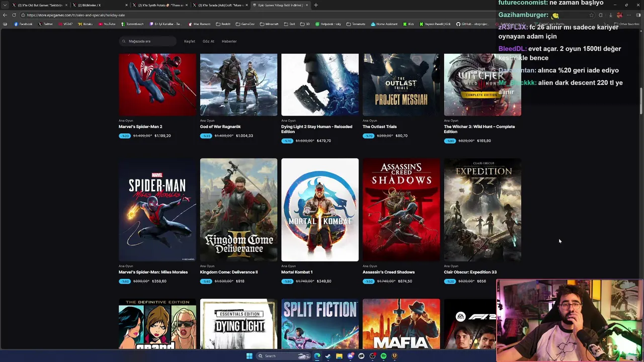Open Kotaku bookmark
Viewport: 644px width, 362px height.
click(x=86, y=24)
